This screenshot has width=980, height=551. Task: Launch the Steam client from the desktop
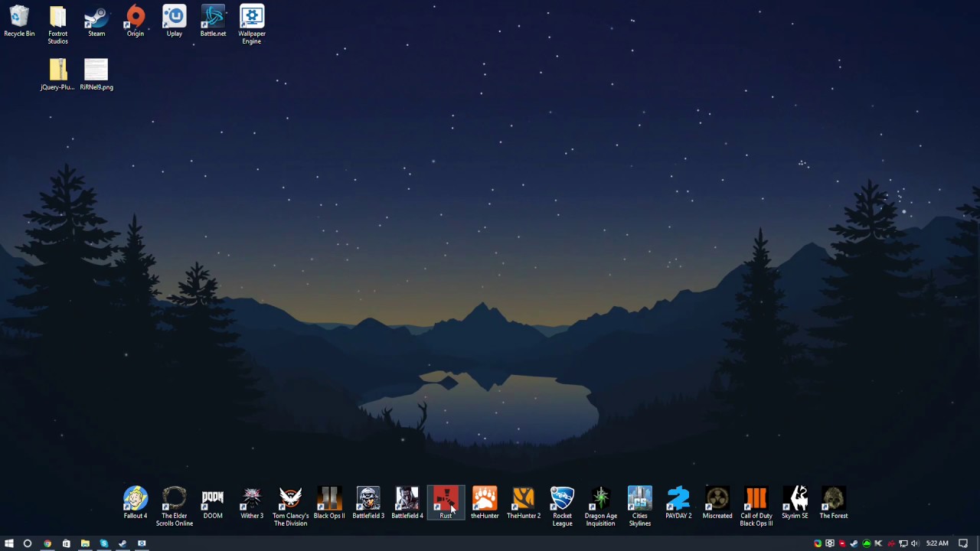[96, 17]
